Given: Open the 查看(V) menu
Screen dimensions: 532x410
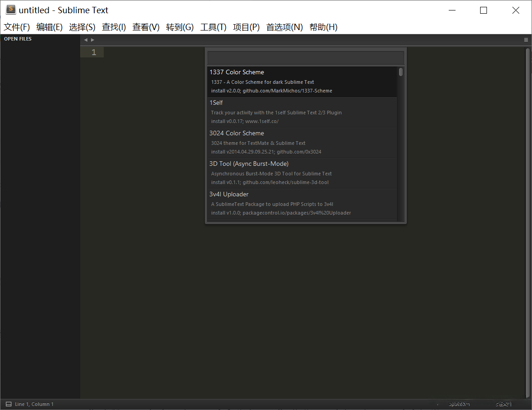Looking at the screenshot, I should (x=146, y=27).
